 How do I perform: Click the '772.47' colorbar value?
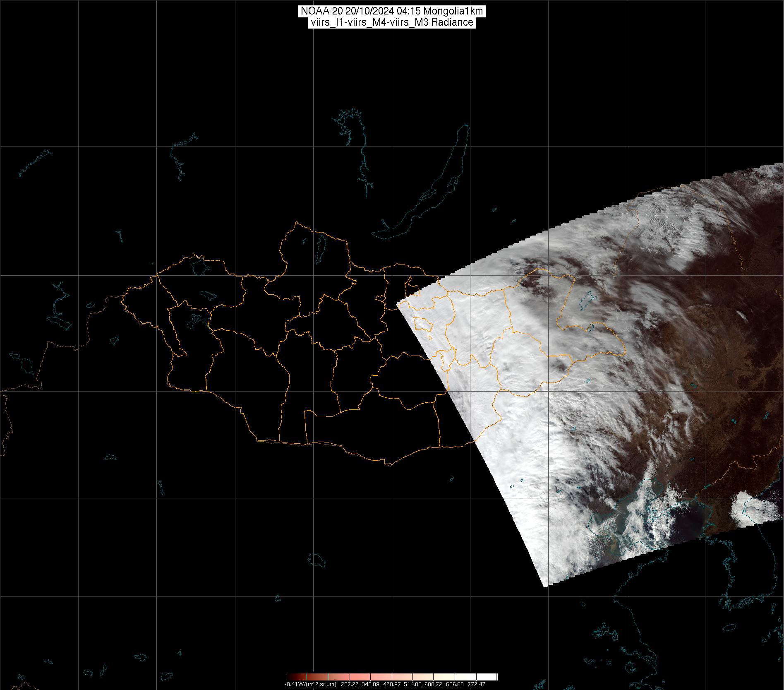click(476, 684)
